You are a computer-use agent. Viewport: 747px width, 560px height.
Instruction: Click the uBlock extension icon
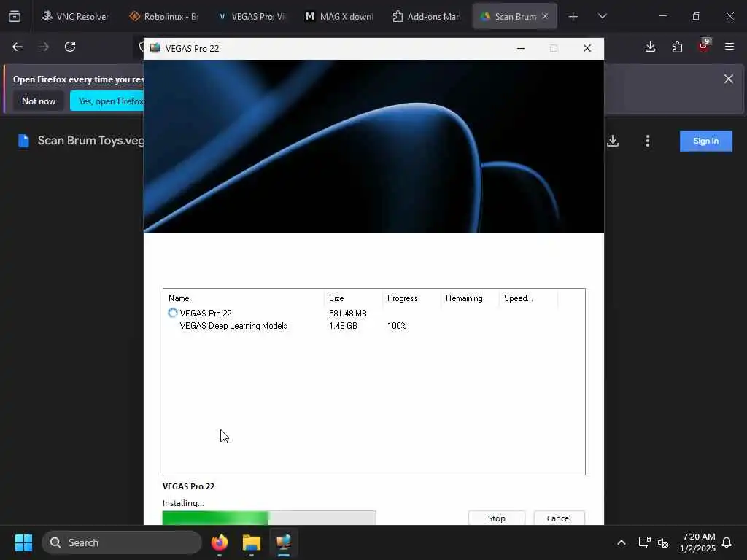click(704, 46)
